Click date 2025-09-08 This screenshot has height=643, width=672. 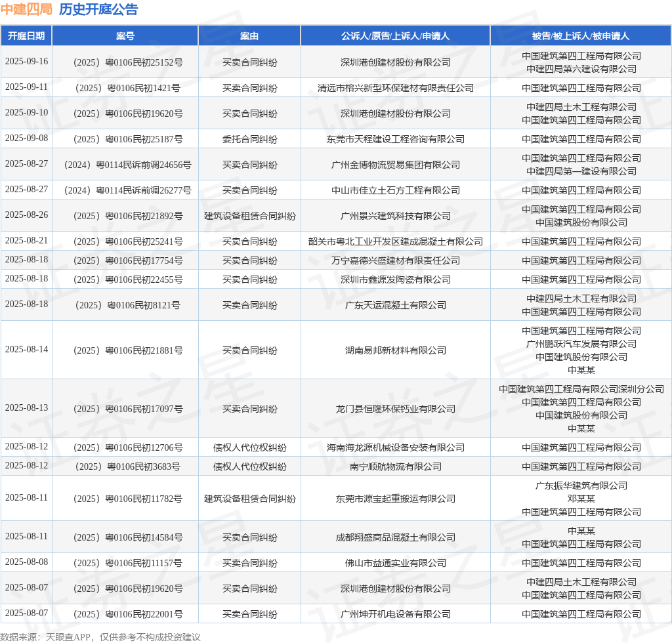pos(26,138)
